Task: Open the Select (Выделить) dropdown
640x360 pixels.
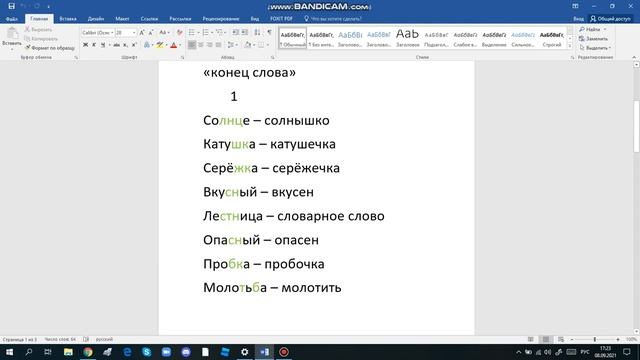Action: pyautogui.click(x=595, y=48)
